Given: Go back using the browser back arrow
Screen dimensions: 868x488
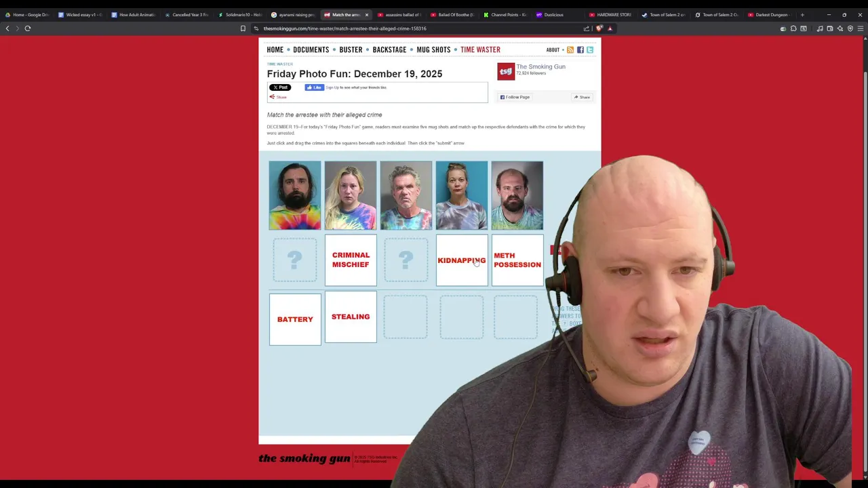Looking at the screenshot, I should coord(7,28).
